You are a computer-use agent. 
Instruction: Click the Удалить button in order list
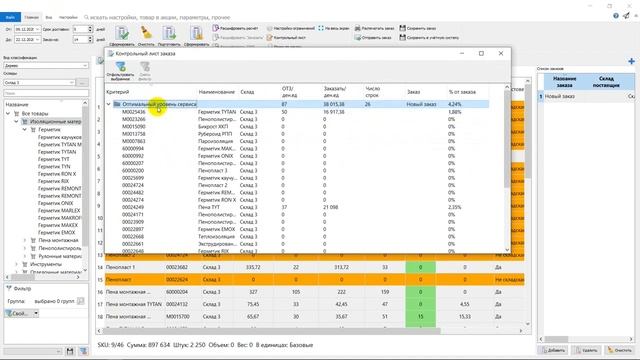pos(587,350)
